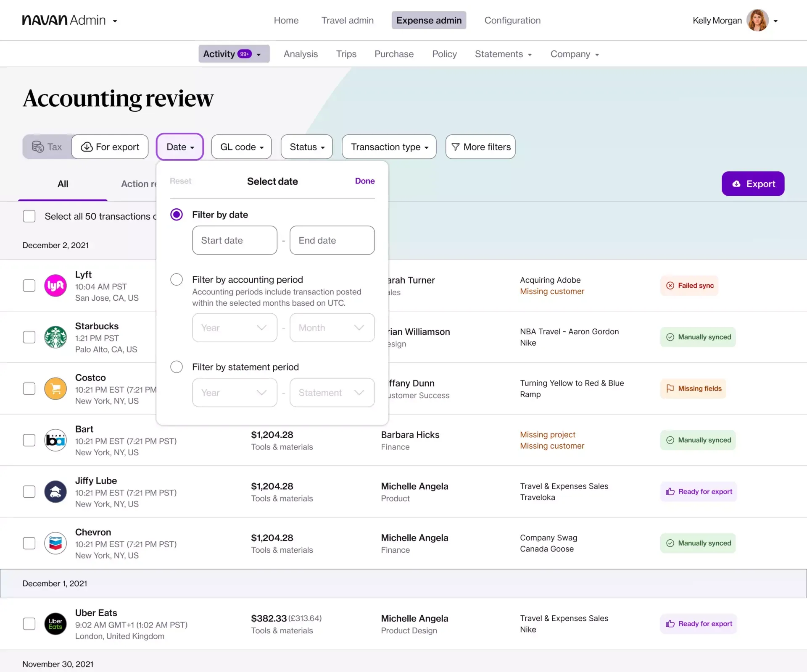807x672 pixels.
Task: Click the Lyft merchant logo icon
Action: (x=55, y=286)
